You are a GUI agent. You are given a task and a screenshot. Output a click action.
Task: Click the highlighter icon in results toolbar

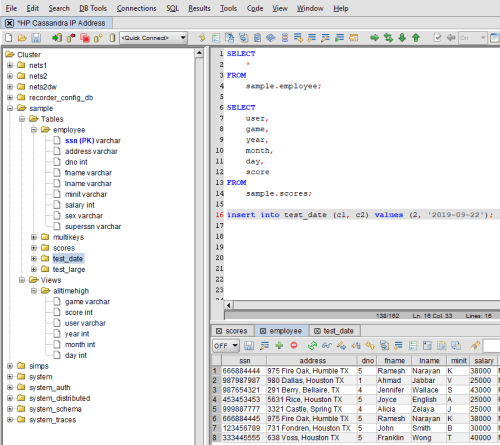click(x=475, y=346)
